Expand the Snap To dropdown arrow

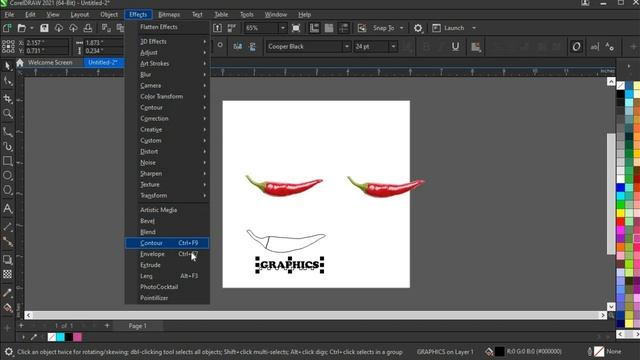tap(401, 28)
